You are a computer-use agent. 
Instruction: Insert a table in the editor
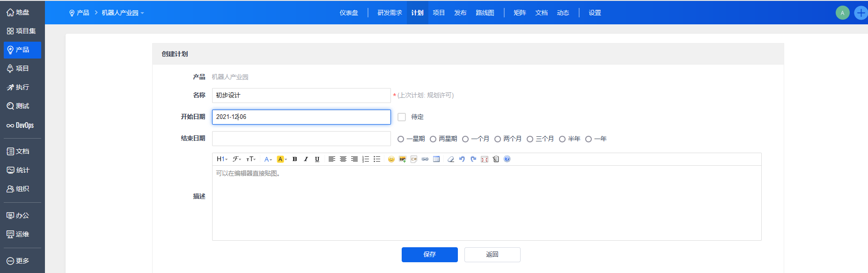pos(436,159)
